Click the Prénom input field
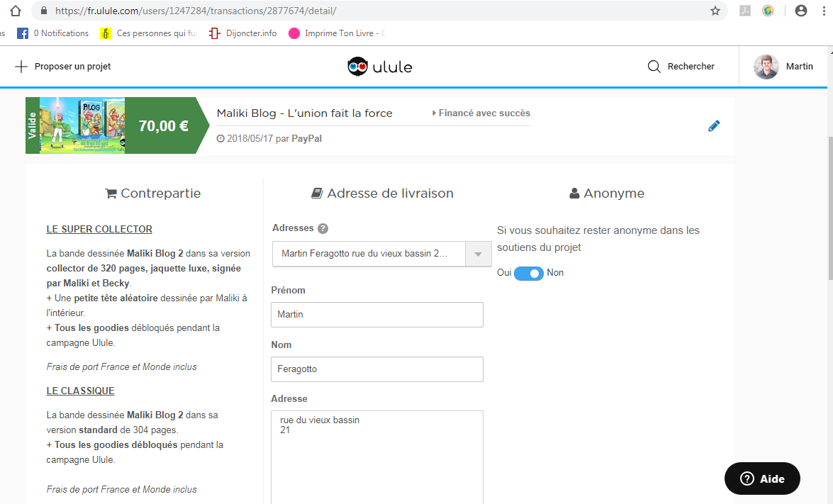 pyautogui.click(x=376, y=315)
